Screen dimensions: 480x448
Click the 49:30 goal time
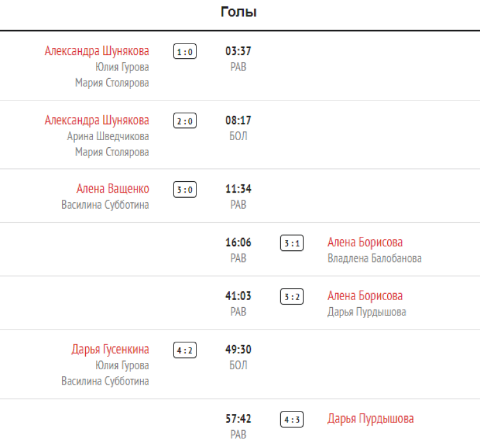[x=238, y=349]
